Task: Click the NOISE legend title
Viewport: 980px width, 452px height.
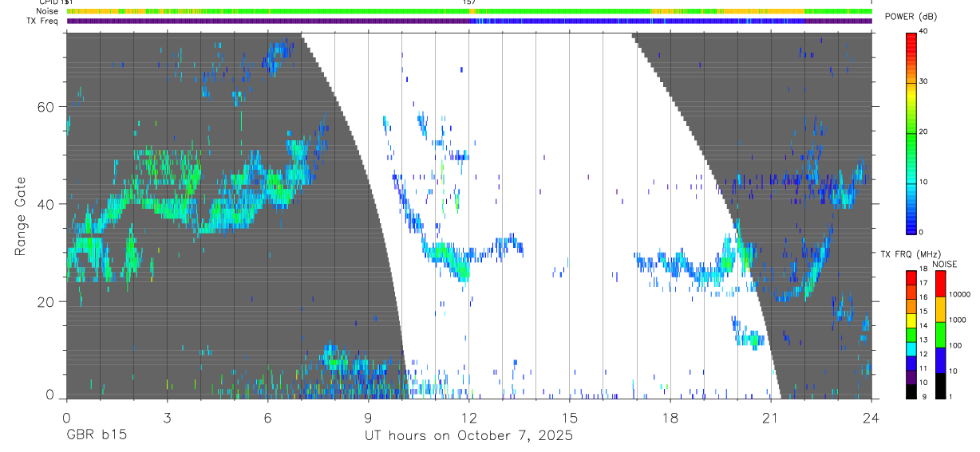Action: tap(945, 264)
